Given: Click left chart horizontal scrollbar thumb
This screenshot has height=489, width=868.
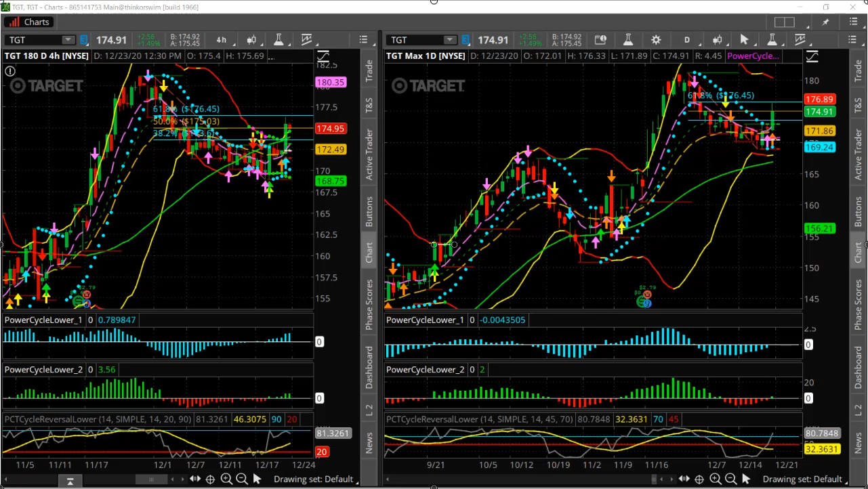Looking at the screenshot, I should click(x=152, y=479).
